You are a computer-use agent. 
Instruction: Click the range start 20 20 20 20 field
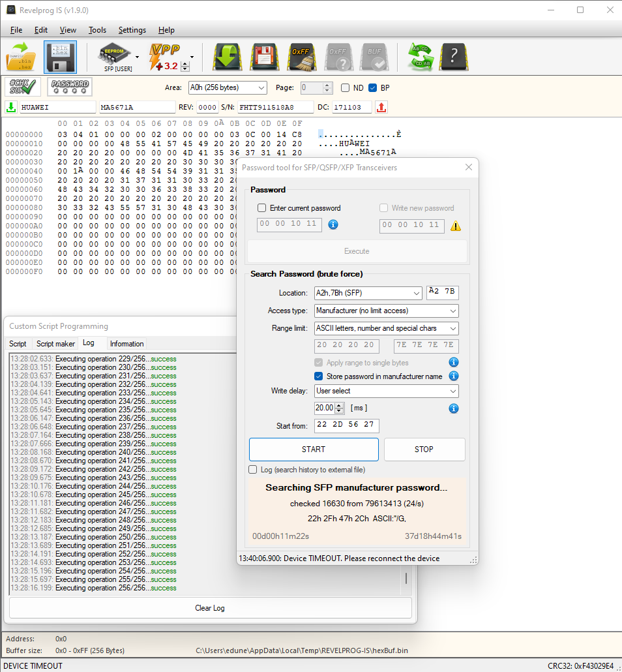coord(347,345)
